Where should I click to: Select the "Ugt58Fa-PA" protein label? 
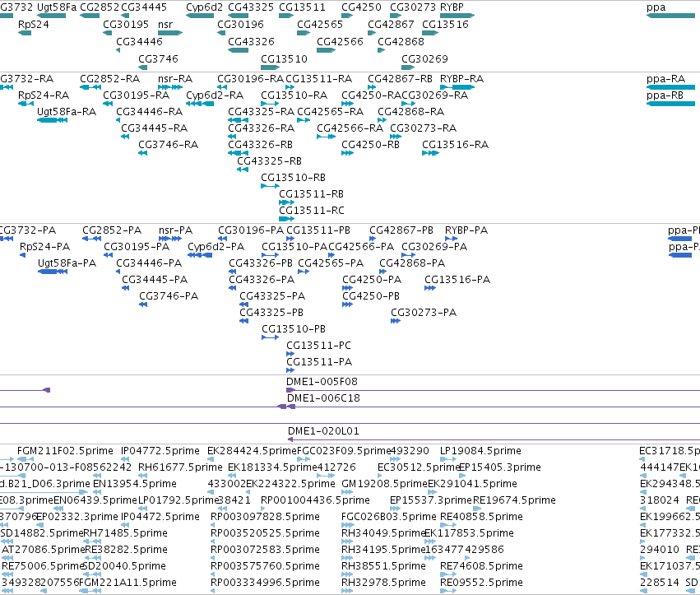(67, 263)
